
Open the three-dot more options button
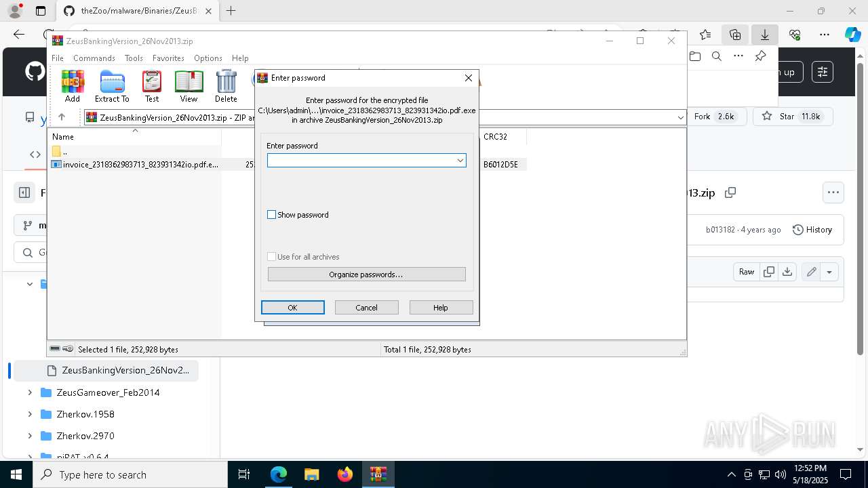point(833,192)
